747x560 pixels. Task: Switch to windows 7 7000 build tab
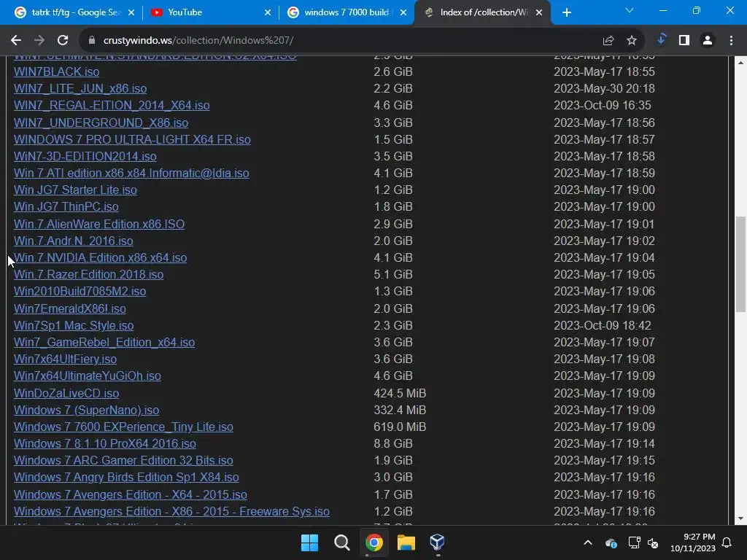pyautogui.click(x=347, y=12)
